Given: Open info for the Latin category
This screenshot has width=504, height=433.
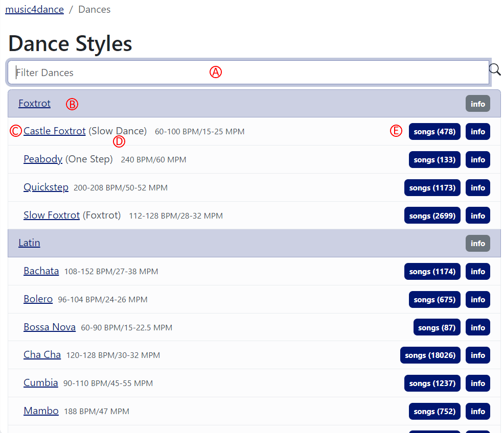Looking at the screenshot, I should tap(477, 243).
